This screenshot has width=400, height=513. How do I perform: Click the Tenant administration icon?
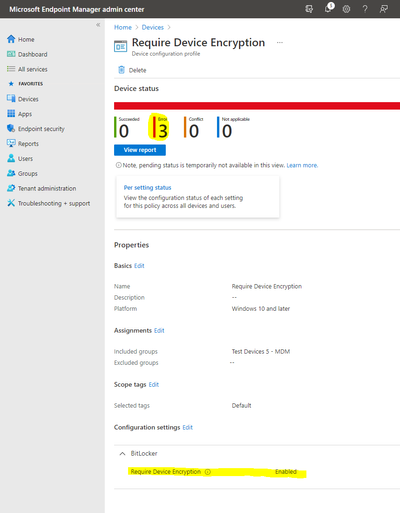(11, 188)
